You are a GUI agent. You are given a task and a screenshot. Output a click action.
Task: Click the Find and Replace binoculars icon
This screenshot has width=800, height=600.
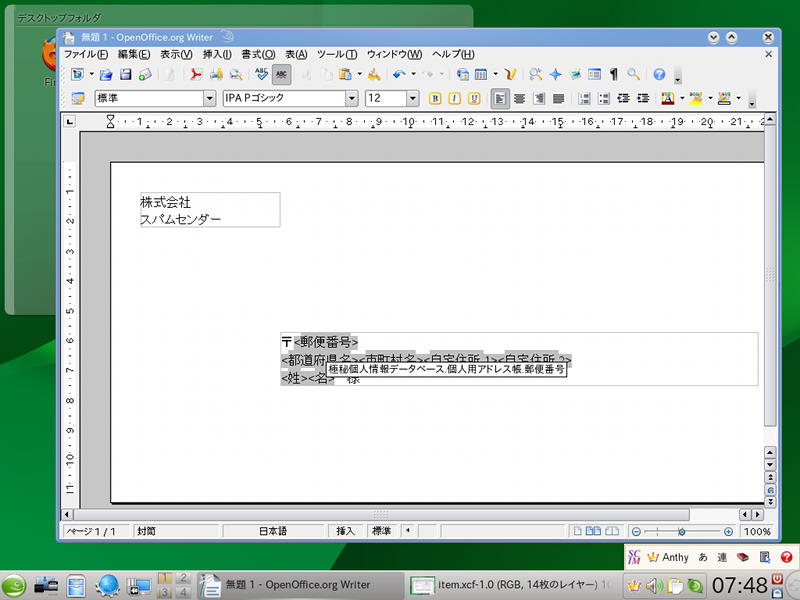point(536,74)
